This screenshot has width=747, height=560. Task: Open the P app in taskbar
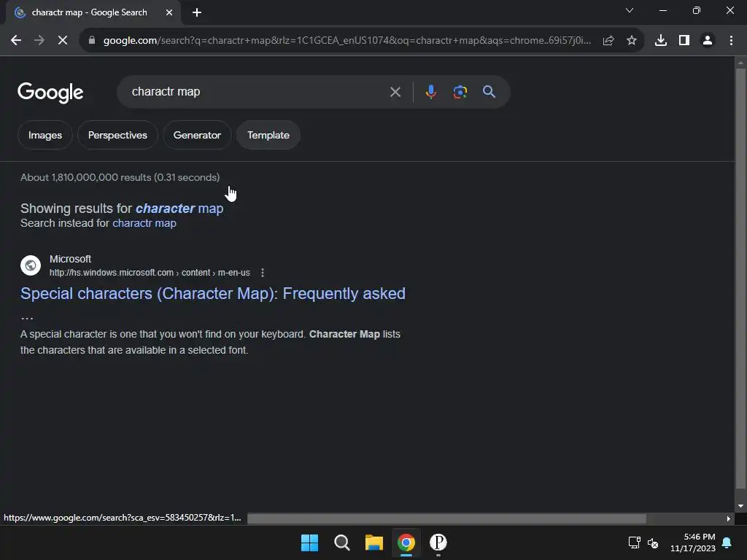point(438,542)
